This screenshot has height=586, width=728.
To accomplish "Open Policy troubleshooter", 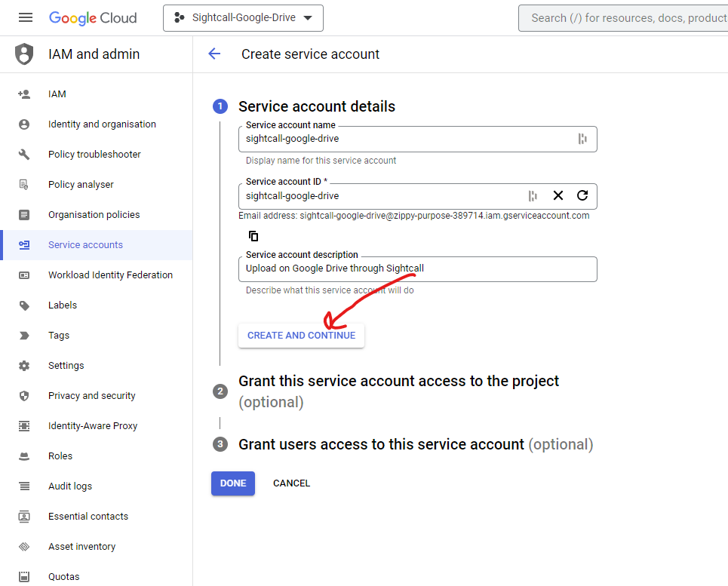I will (x=96, y=155).
